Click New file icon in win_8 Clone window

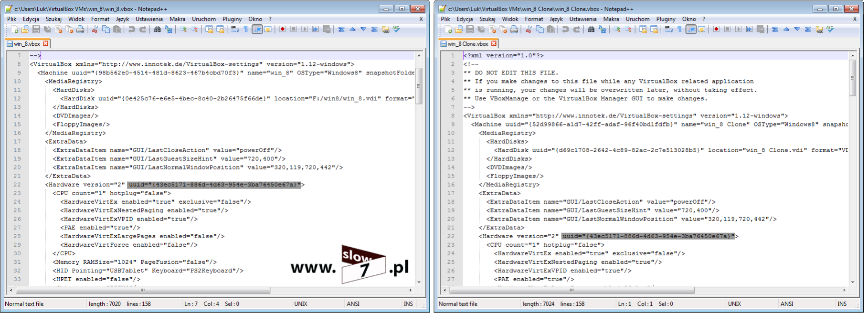point(448,30)
